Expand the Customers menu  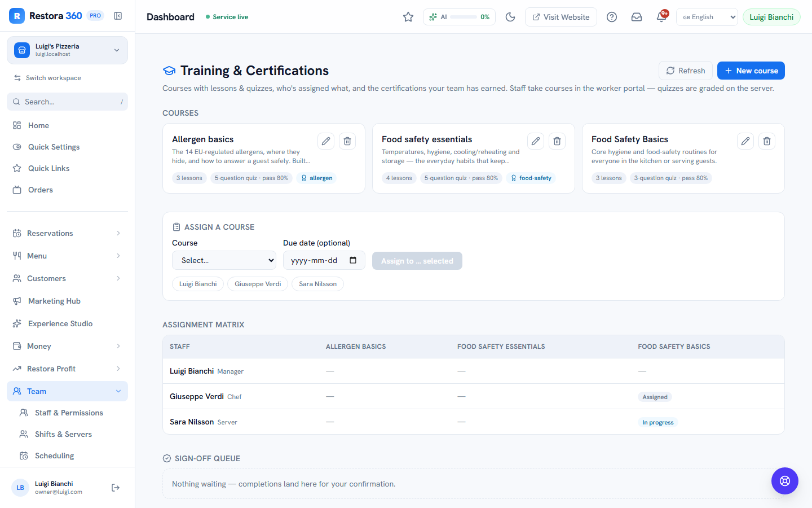tap(67, 278)
